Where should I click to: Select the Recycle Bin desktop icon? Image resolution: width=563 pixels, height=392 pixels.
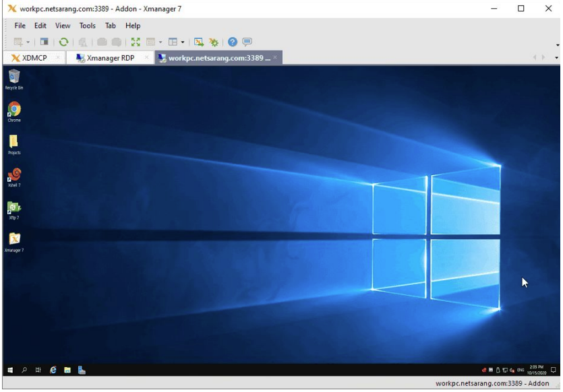[x=14, y=79]
